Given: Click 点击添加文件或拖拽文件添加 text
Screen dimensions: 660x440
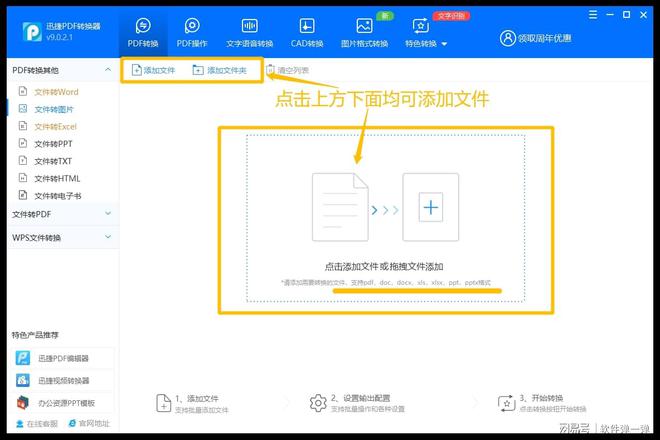Looking at the screenshot, I should 384,267.
